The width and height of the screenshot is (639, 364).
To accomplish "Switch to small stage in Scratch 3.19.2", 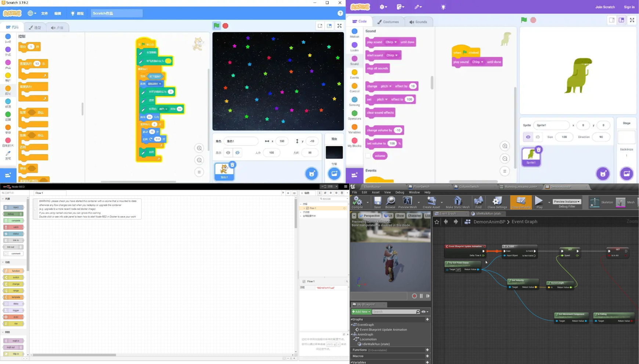I will tap(320, 26).
